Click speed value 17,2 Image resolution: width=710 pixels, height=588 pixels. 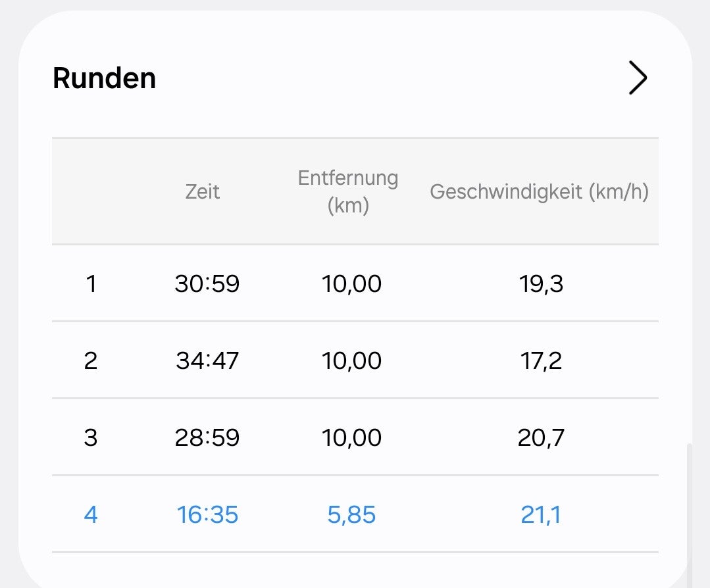coord(541,360)
